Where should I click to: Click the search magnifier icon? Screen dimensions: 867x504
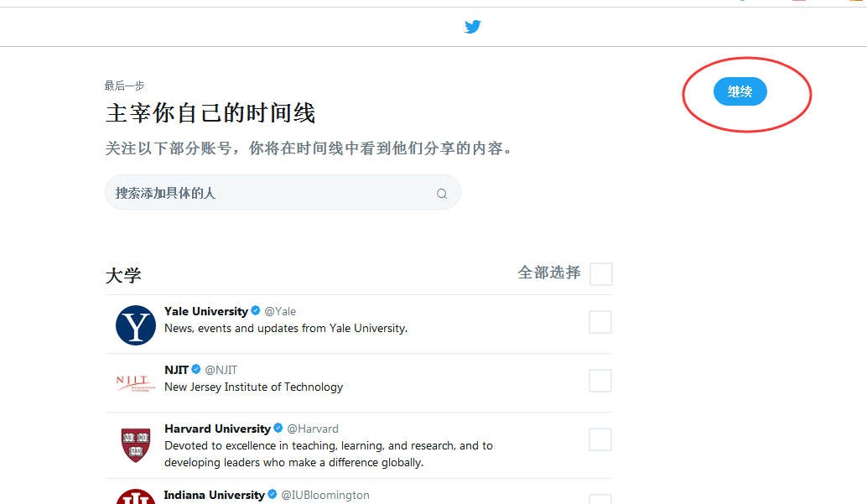(x=442, y=194)
